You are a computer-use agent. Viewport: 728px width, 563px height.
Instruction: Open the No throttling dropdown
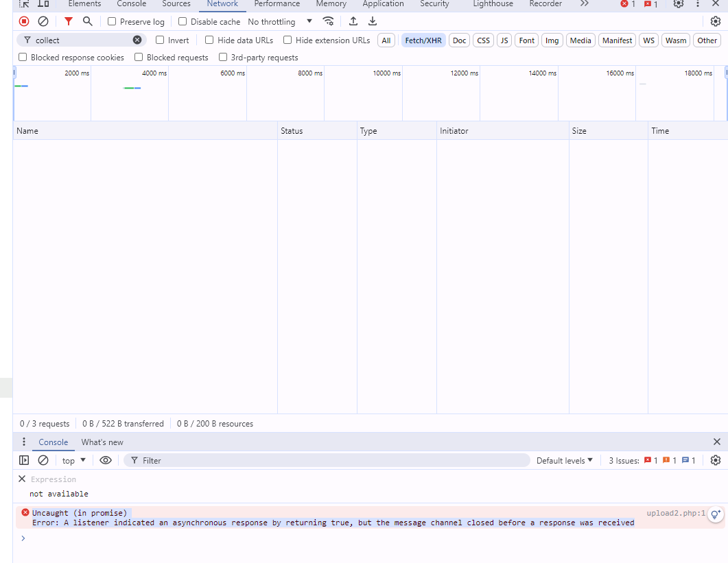pos(280,21)
